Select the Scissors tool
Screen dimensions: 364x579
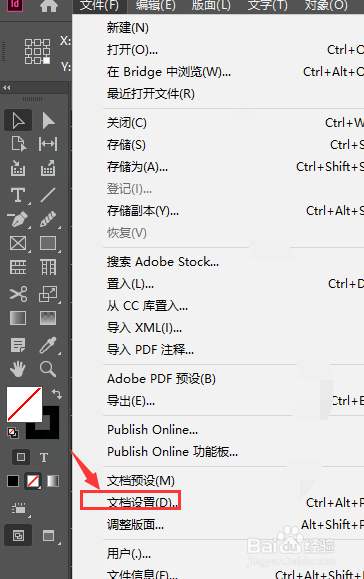(x=18, y=294)
